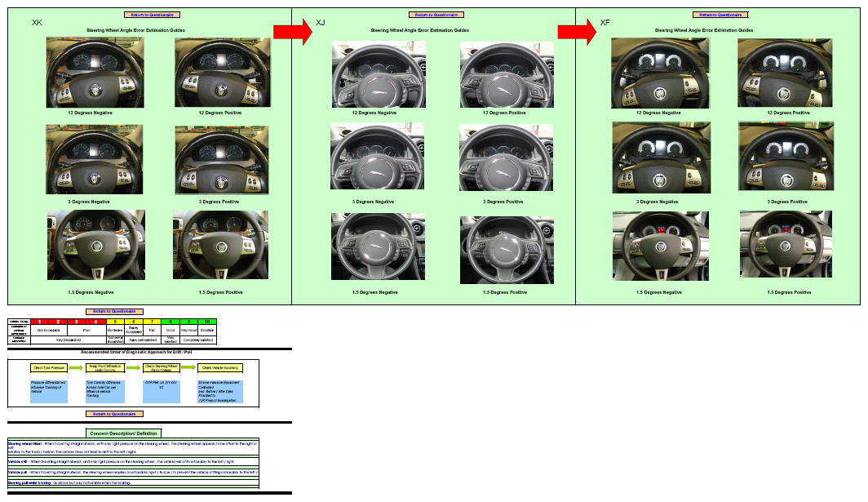Click the Vehicle drift definition row
The image size is (868, 502).
pyautogui.click(x=133, y=461)
